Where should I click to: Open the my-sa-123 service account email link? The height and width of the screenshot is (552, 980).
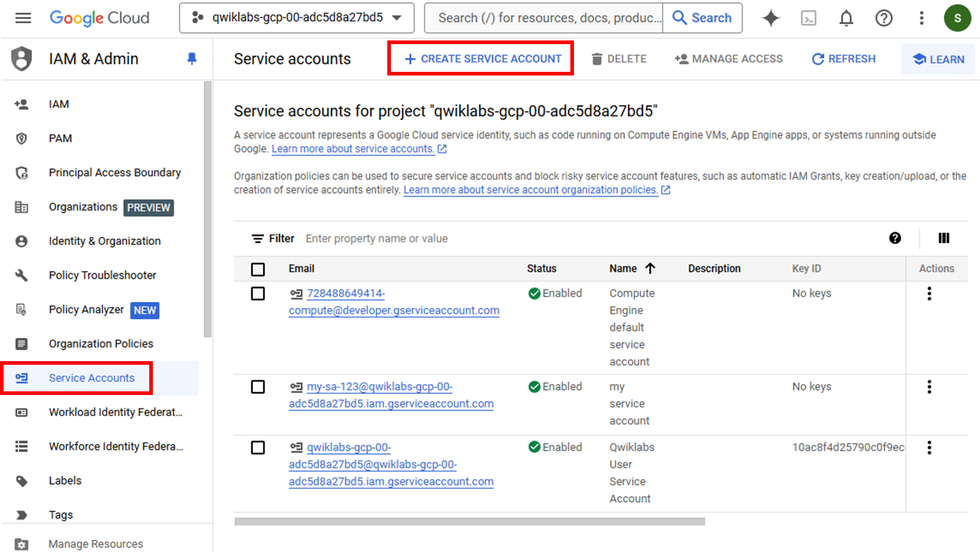(x=391, y=395)
